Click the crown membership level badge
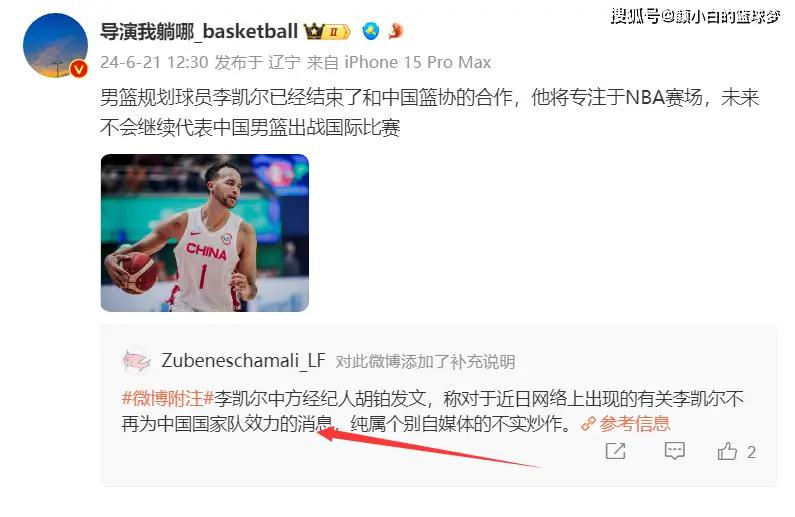795x517 pixels. (327, 32)
